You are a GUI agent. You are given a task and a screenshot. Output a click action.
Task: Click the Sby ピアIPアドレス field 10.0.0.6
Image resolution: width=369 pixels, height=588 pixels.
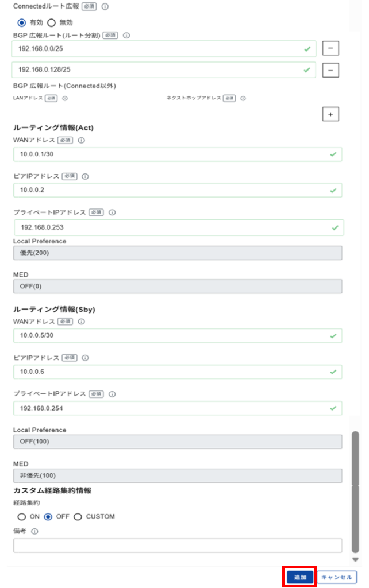178,372
